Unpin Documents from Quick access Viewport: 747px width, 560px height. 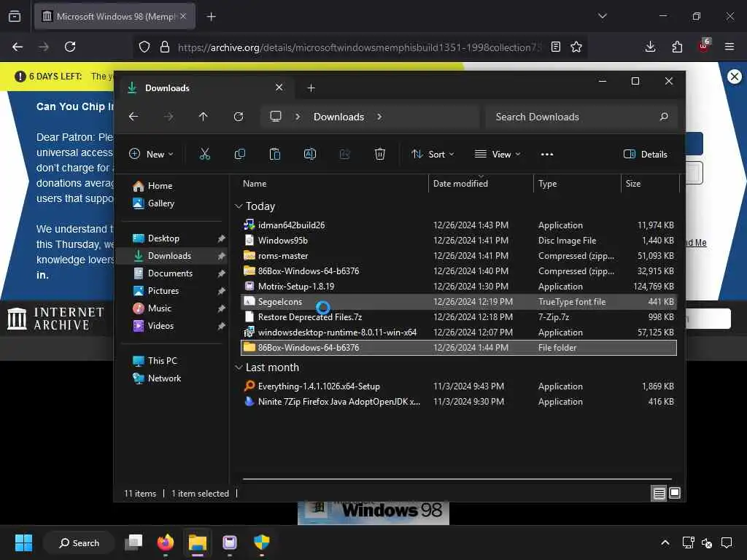pyautogui.click(x=221, y=273)
